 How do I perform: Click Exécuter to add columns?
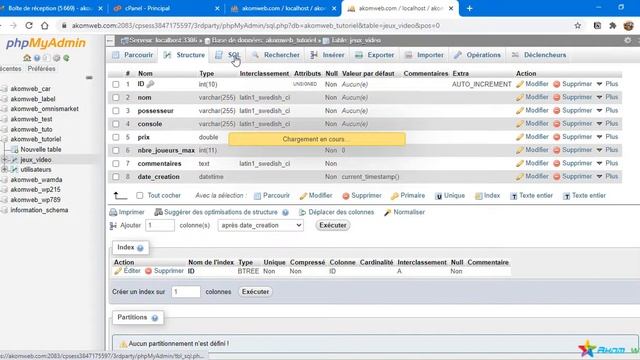click(333, 225)
